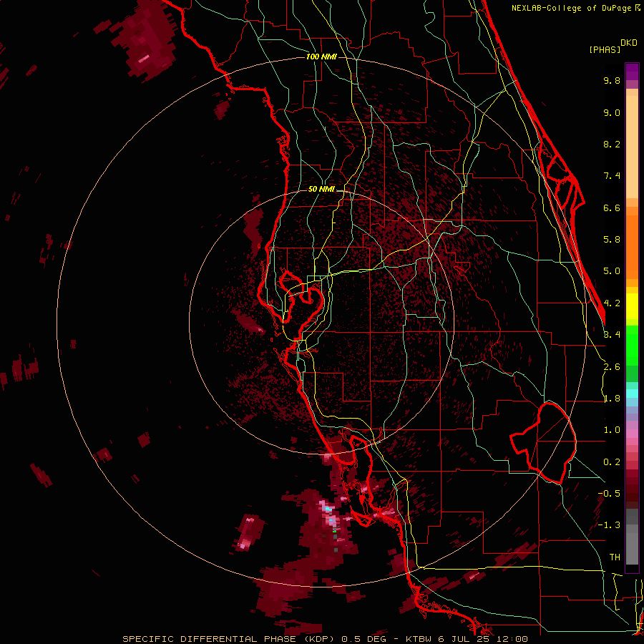Screen dimensions: 644x644
Task: Select the 7.4 value on the color scale
Action: click(612, 176)
